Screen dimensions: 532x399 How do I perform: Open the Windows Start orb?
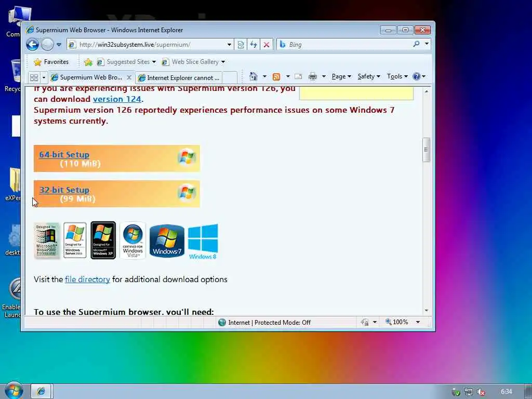click(14, 391)
